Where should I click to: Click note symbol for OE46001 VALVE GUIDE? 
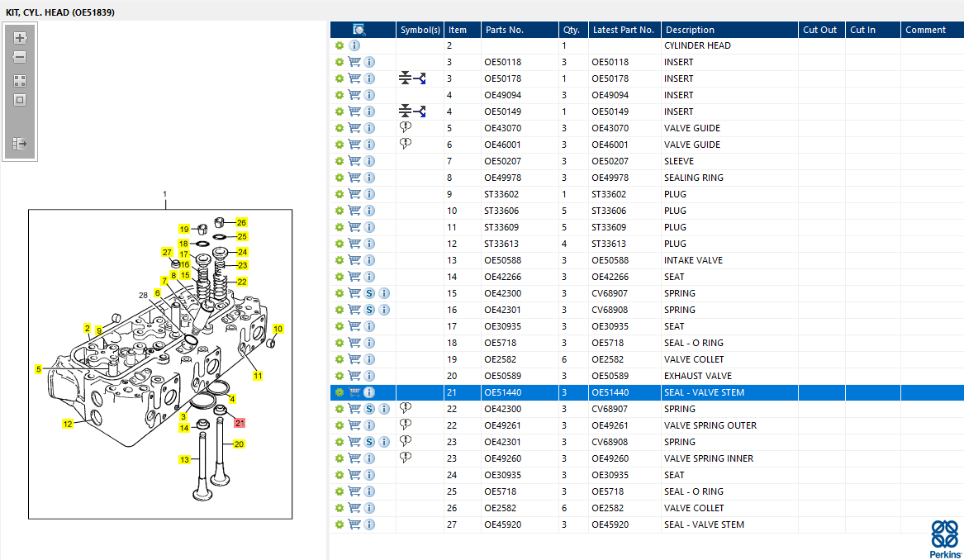tap(405, 144)
